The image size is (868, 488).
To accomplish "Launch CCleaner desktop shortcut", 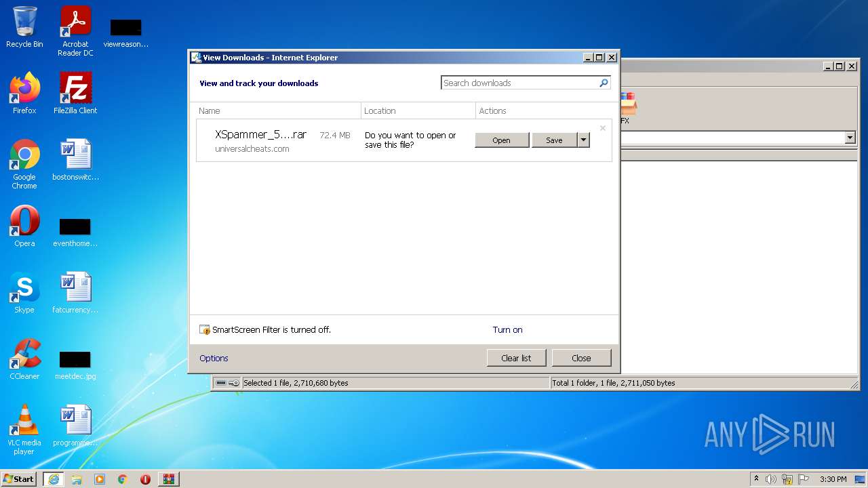I will 24,359.
